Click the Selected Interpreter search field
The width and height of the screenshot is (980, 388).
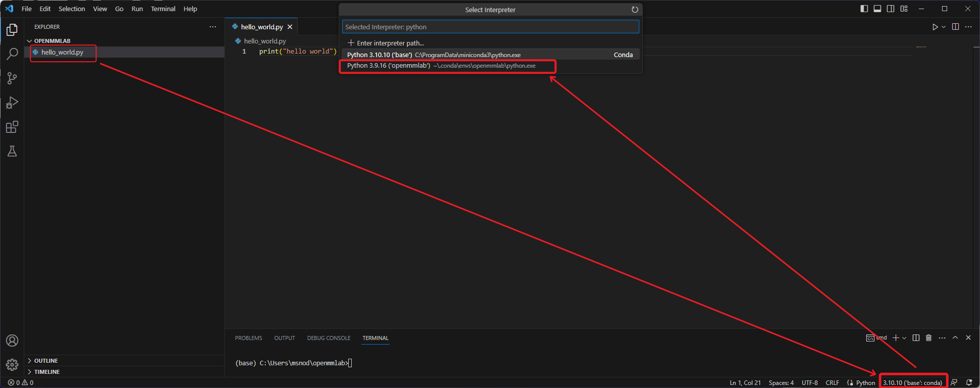[490, 27]
